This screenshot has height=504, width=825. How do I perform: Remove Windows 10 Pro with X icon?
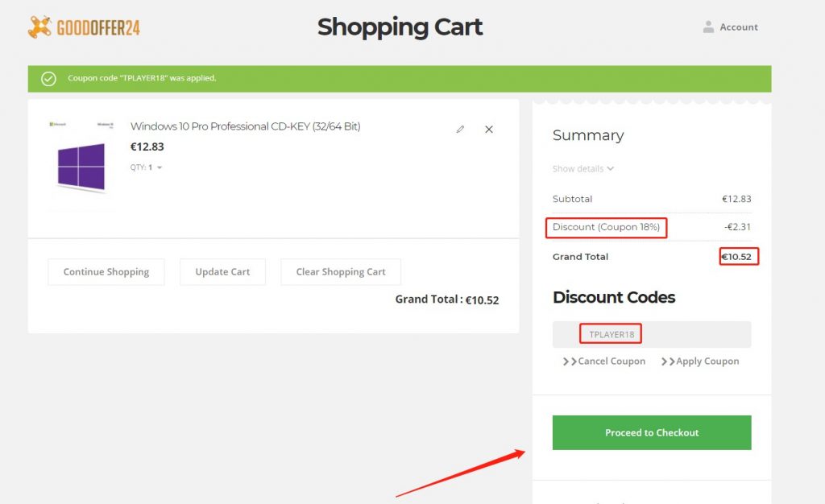pos(489,129)
